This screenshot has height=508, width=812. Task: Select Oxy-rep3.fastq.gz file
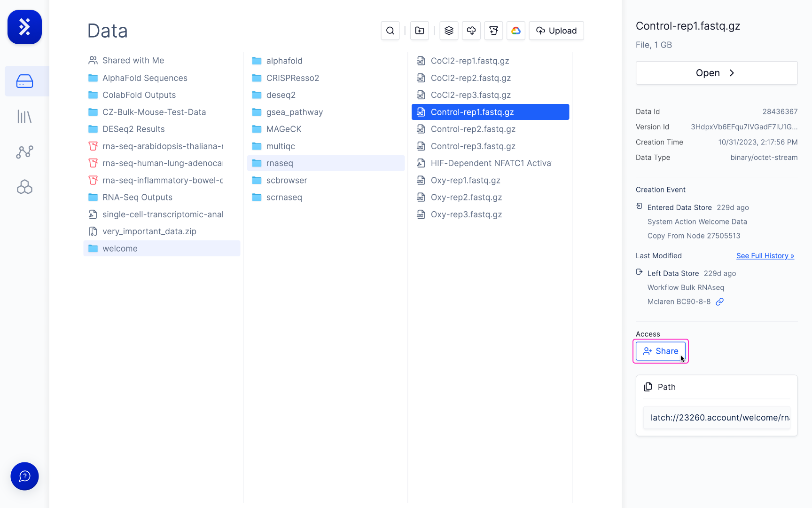click(490, 214)
